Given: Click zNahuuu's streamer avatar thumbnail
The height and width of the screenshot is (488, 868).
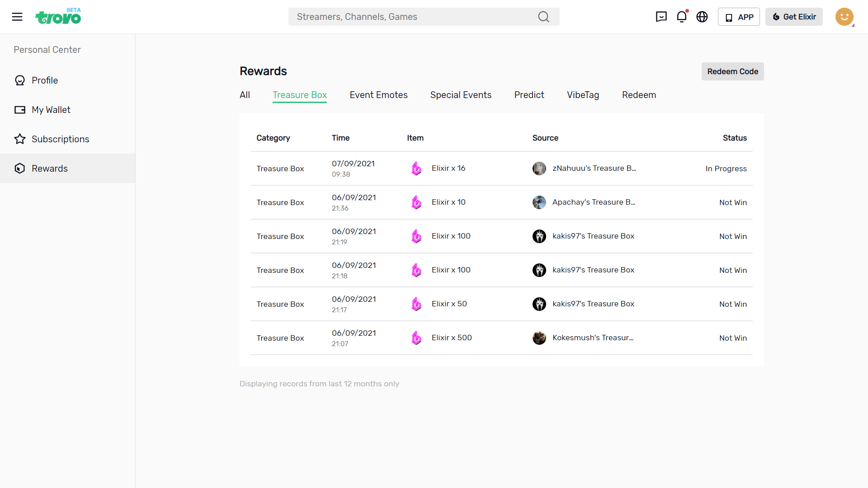Looking at the screenshot, I should pos(539,169).
